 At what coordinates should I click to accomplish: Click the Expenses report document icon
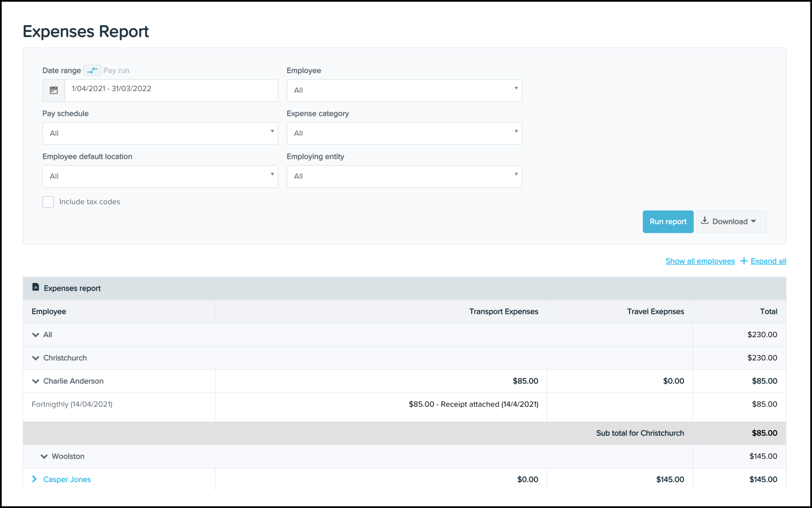(x=36, y=287)
